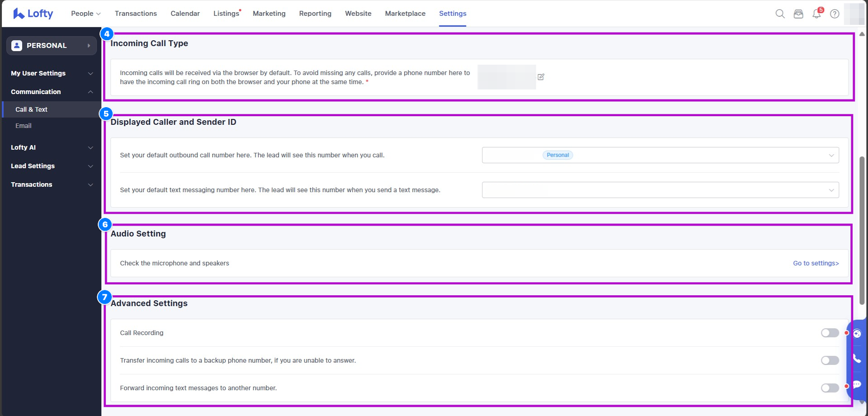Open the default outbound call number dropdown
The height and width of the screenshot is (416, 868).
point(660,155)
